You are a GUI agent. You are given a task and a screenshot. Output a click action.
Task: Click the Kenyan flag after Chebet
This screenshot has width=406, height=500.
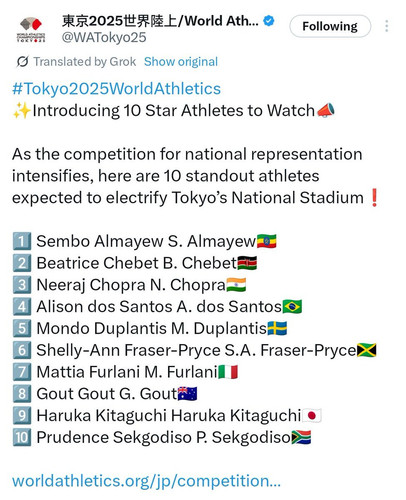point(247,263)
